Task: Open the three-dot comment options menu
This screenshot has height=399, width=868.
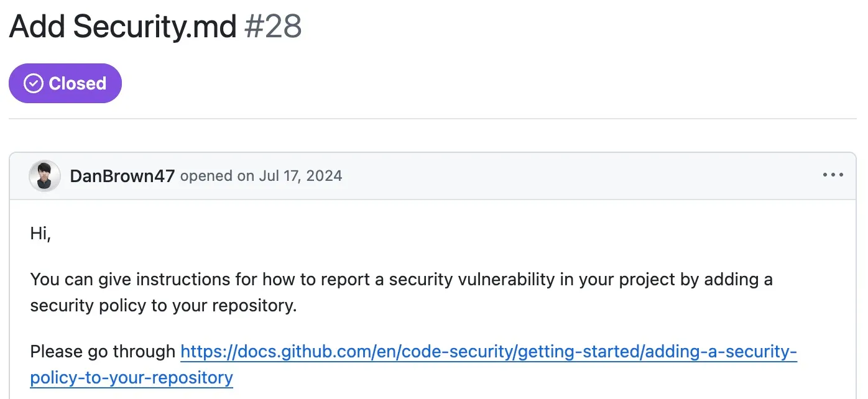Action: (833, 175)
